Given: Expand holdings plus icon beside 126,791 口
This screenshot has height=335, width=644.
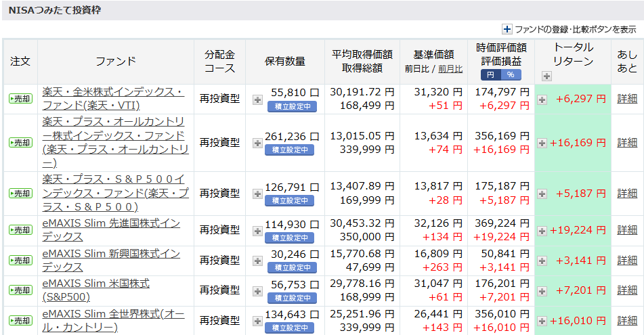Looking at the screenshot, I should point(257,194).
